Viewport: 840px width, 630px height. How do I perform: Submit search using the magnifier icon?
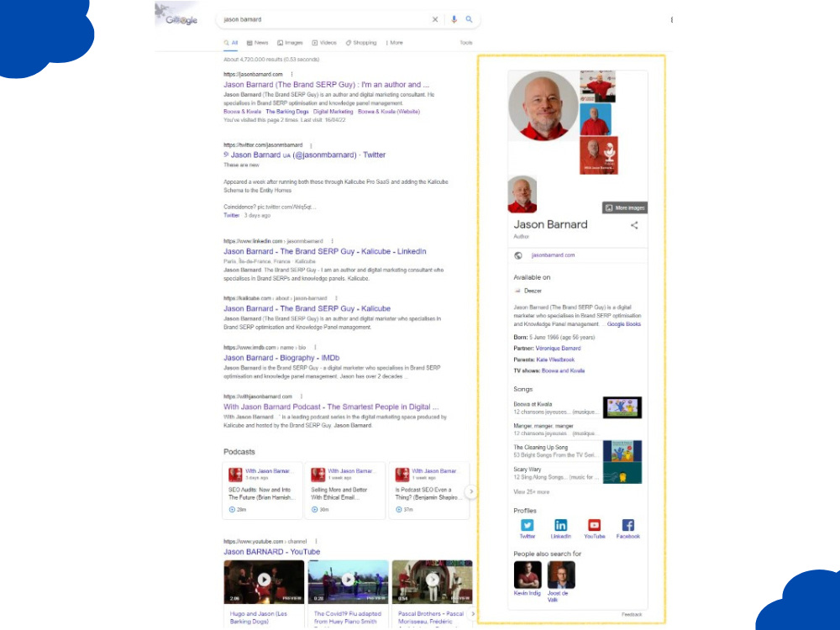pos(470,19)
